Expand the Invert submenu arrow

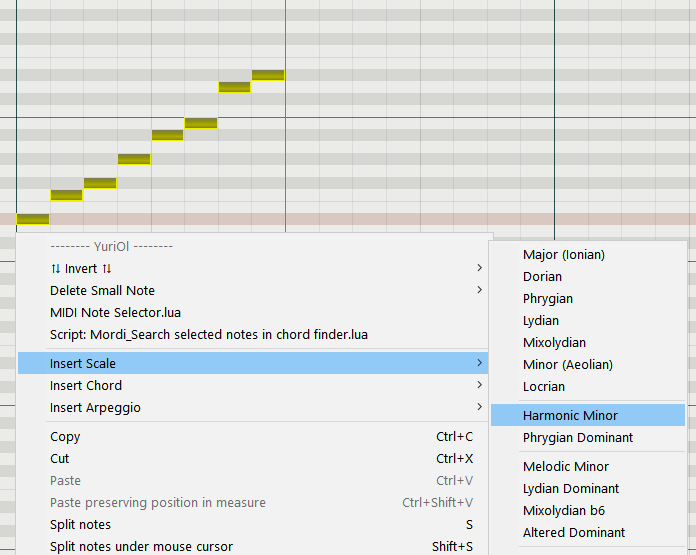pyautogui.click(x=479, y=268)
